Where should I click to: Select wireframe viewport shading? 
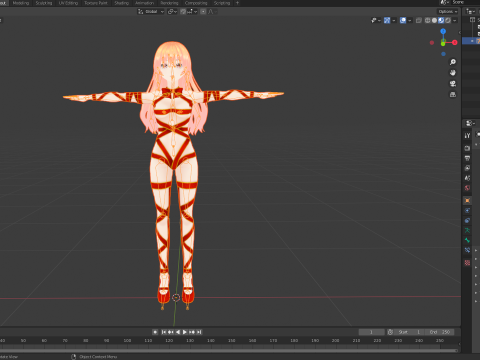[x=428, y=21]
